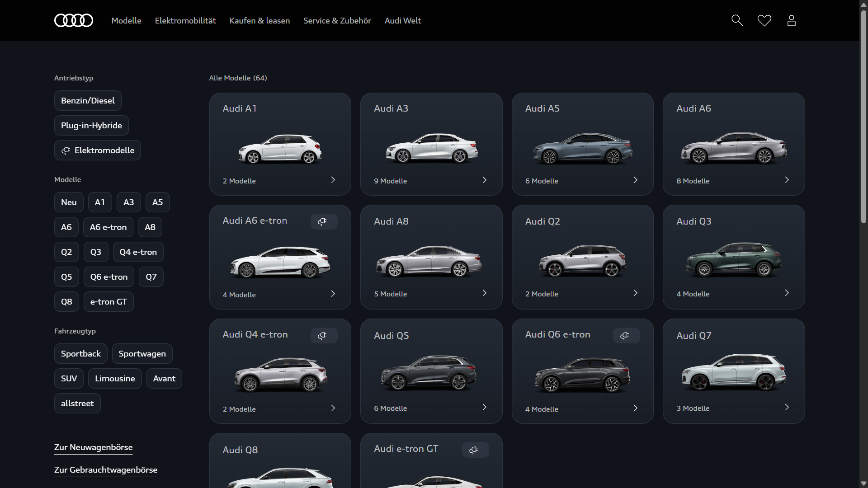This screenshot has width=868, height=488.
Task: Click the page vertical scrollbar thumb
Action: [x=863, y=115]
